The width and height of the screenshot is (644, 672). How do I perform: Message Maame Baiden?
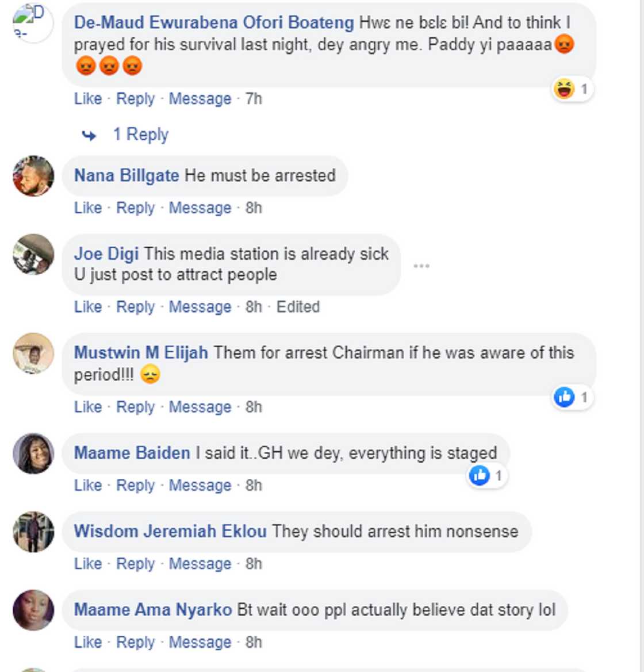click(199, 485)
